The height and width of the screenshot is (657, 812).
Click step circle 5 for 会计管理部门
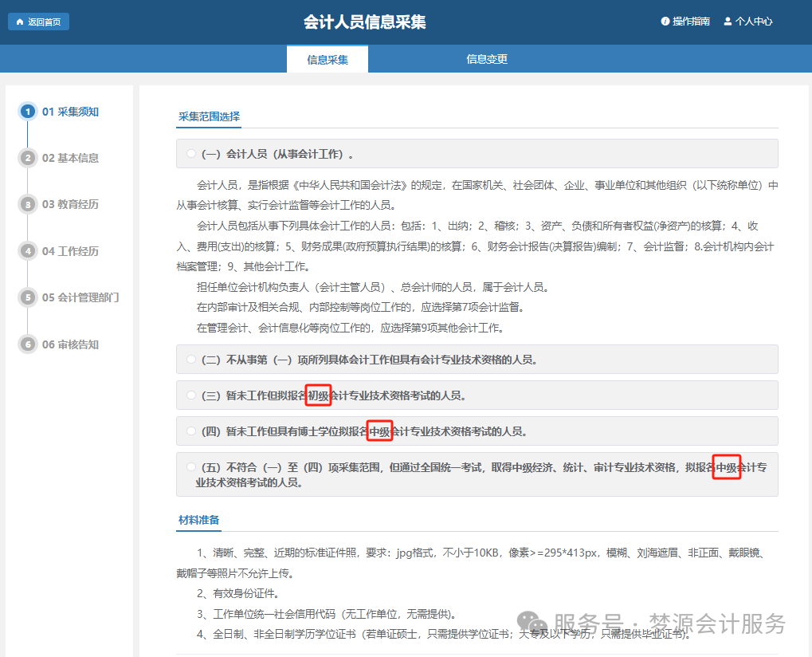(x=26, y=297)
